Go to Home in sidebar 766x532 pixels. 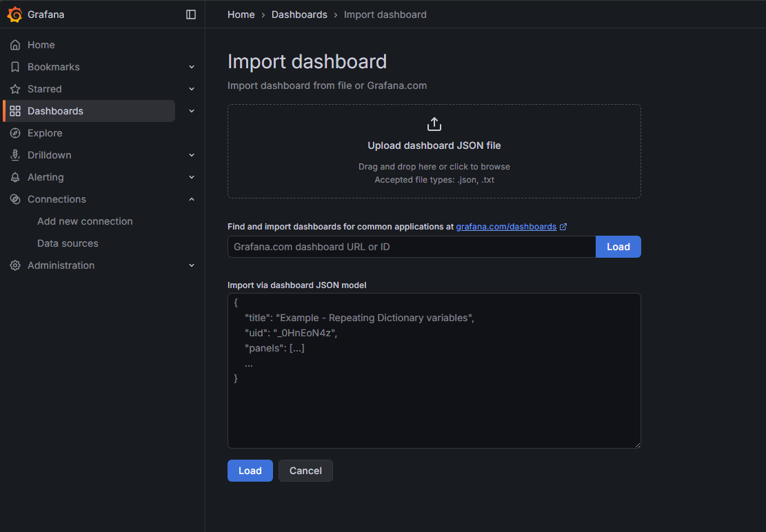coord(41,45)
